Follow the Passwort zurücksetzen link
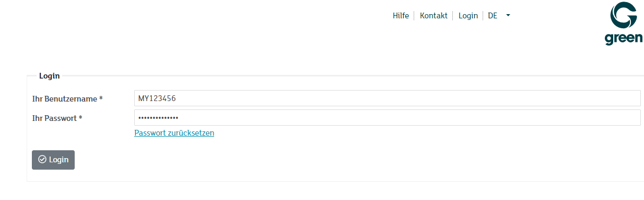Screen dimensions: 644x200 click(174, 133)
